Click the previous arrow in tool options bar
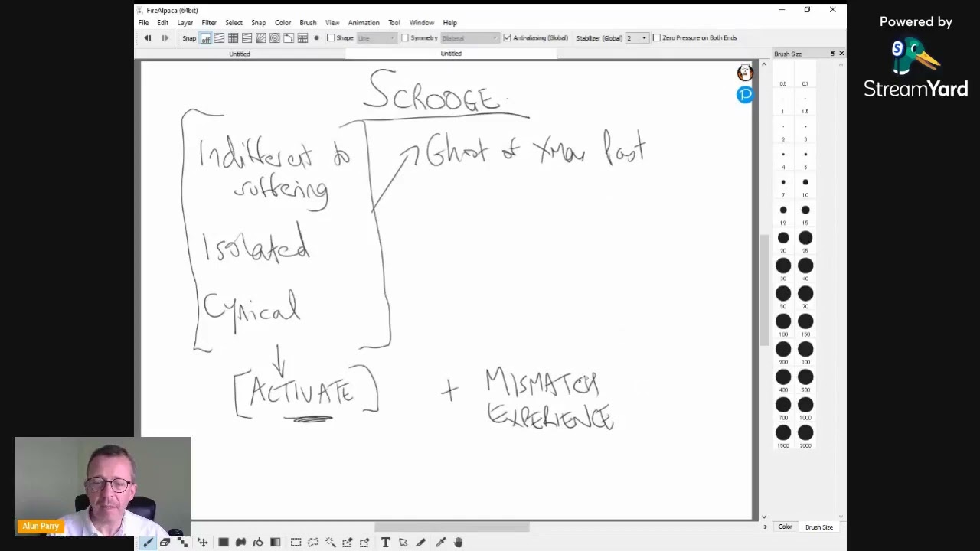This screenshot has width=980, height=551. click(x=148, y=37)
